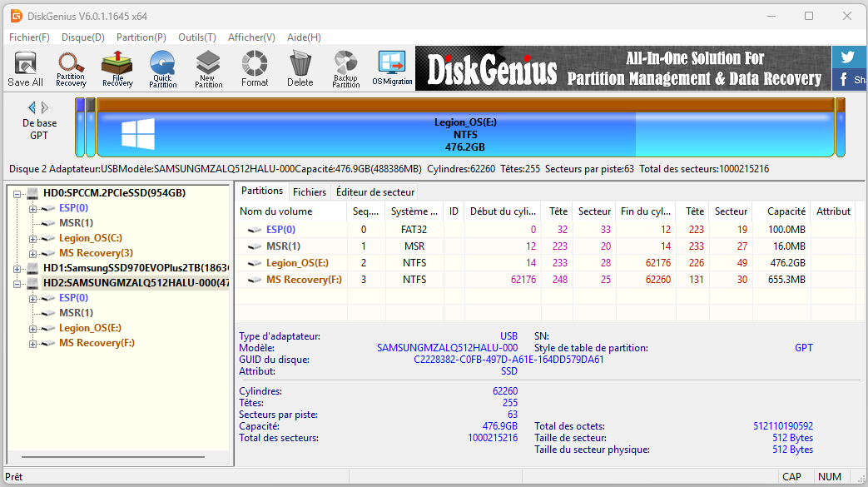The height and width of the screenshot is (487, 868).
Task: Select MS Recovery(3) in the disk tree
Action: click(x=96, y=252)
